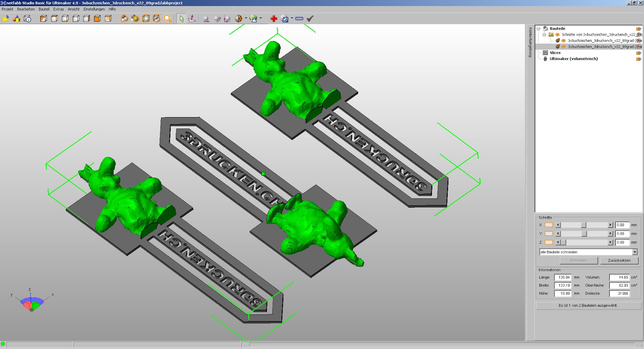
Task: Click the Z cut value field
Action: 622,242
